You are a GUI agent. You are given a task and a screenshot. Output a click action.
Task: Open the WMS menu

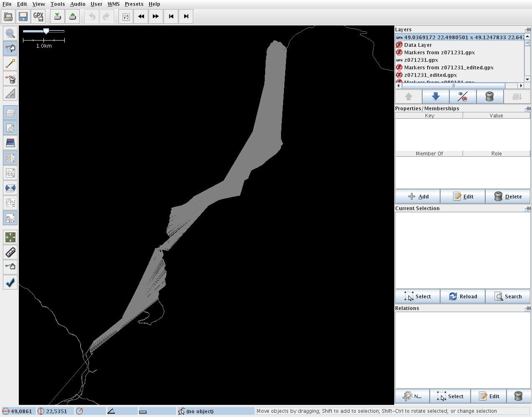pos(113,4)
